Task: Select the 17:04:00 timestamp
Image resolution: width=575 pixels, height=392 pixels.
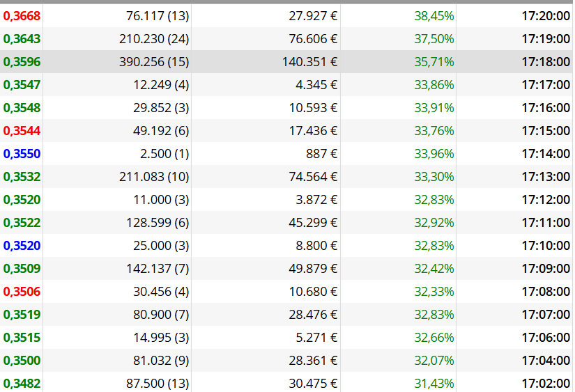Action: pos(546,361)
